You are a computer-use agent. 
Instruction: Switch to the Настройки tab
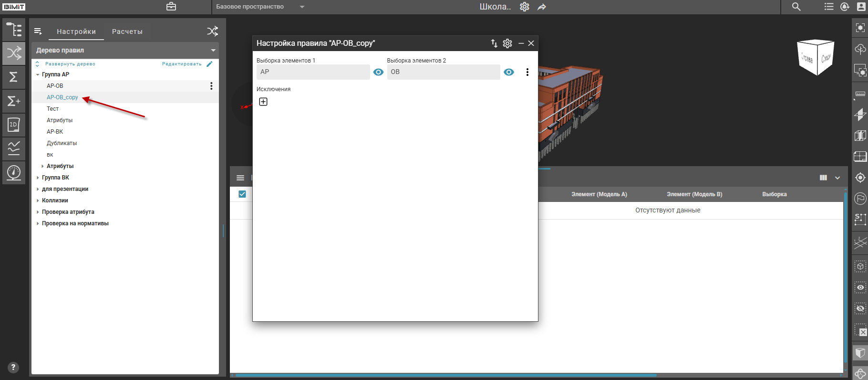tap(76, 32)
